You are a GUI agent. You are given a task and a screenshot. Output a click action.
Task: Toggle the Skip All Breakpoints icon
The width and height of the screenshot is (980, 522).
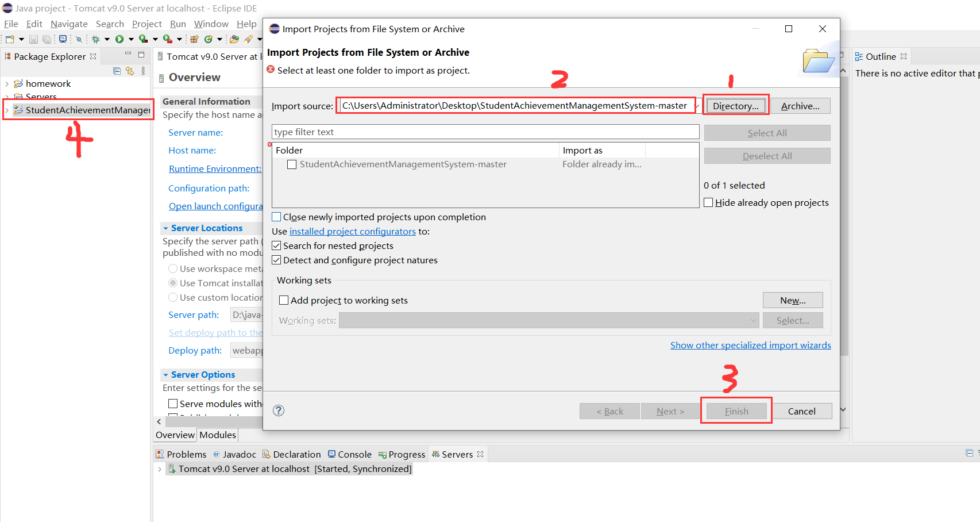[x=79, y=39]
